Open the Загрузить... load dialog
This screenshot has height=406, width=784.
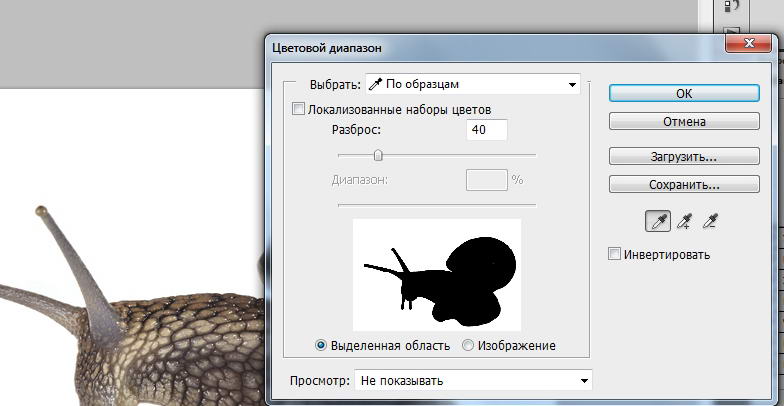(684, 157)
